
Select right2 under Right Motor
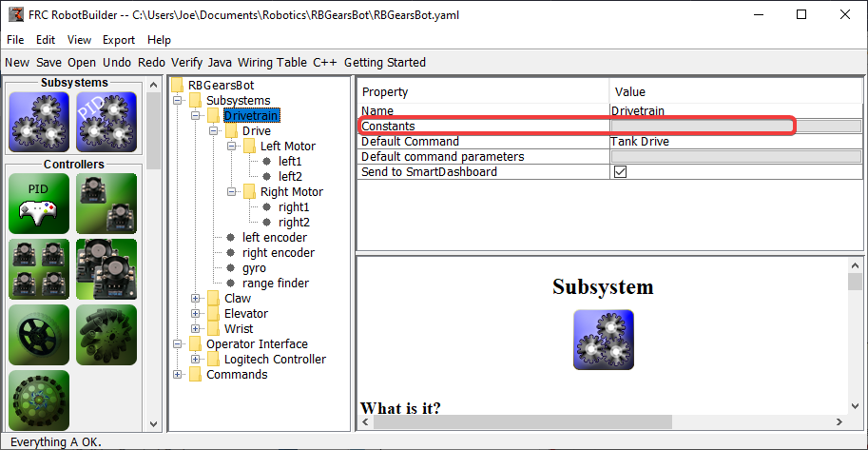294,223
